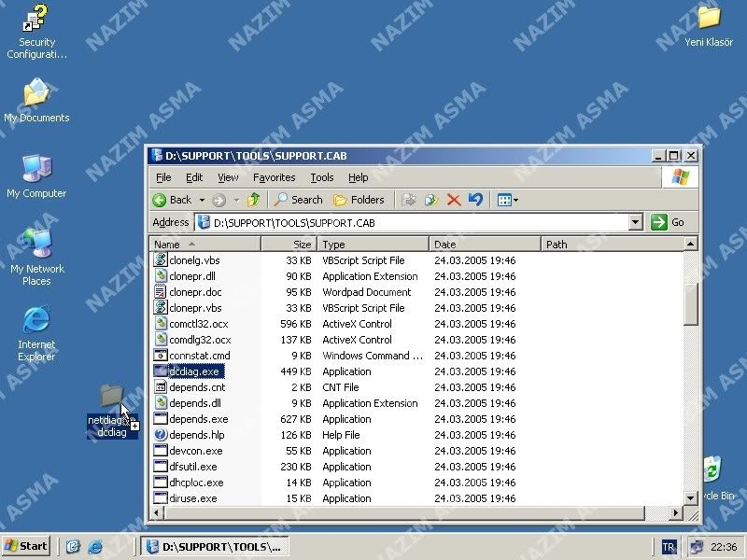Viewport: 747px width, 560px height.
Task: Open the File menu
Action: tap(163, 177)
